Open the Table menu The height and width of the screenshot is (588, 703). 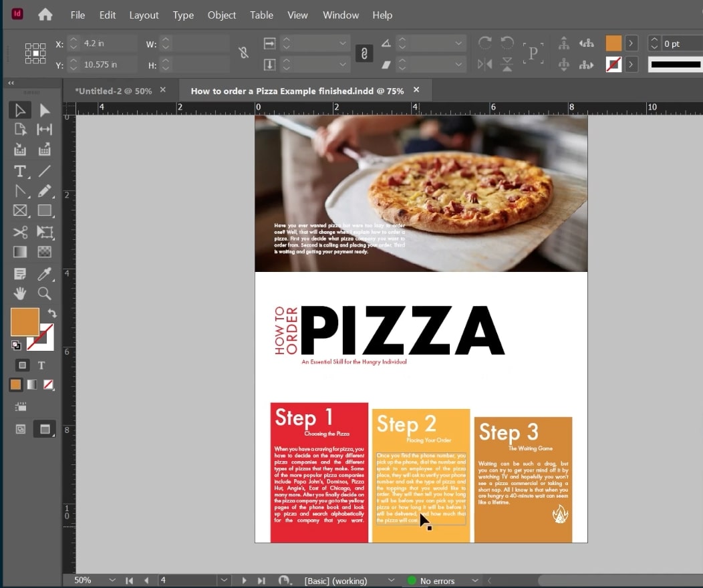[x=261, y=15]
